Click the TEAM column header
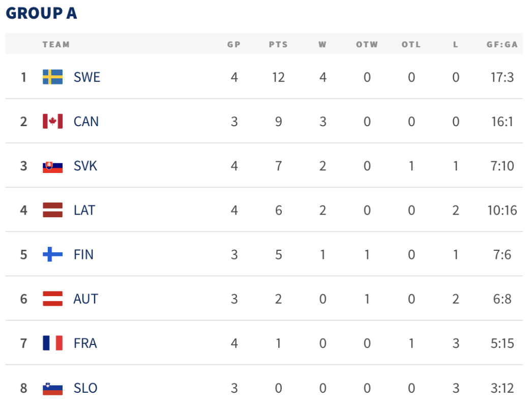Image resolution: width=532 pixels, height=407 pixels. (x=56, y=44)
